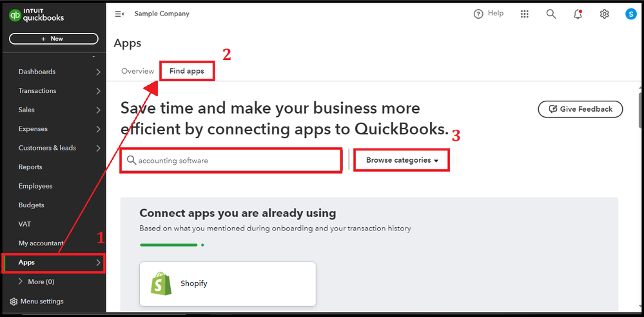Expand the Dashboards menu chevron
Image resolution: width=644 pixels, height=317 pixels.
coord(98,72)
